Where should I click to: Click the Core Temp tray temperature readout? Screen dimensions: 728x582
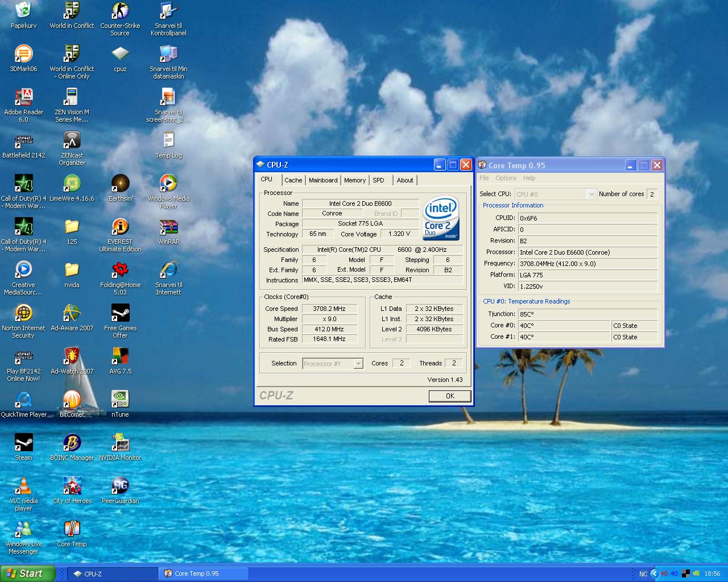click(669, 574)
